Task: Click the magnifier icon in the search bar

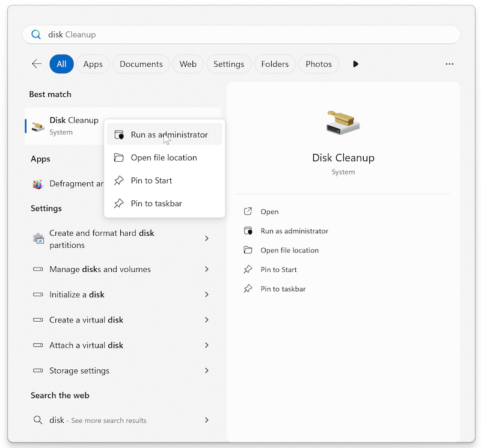Action: tap(37, 34)
